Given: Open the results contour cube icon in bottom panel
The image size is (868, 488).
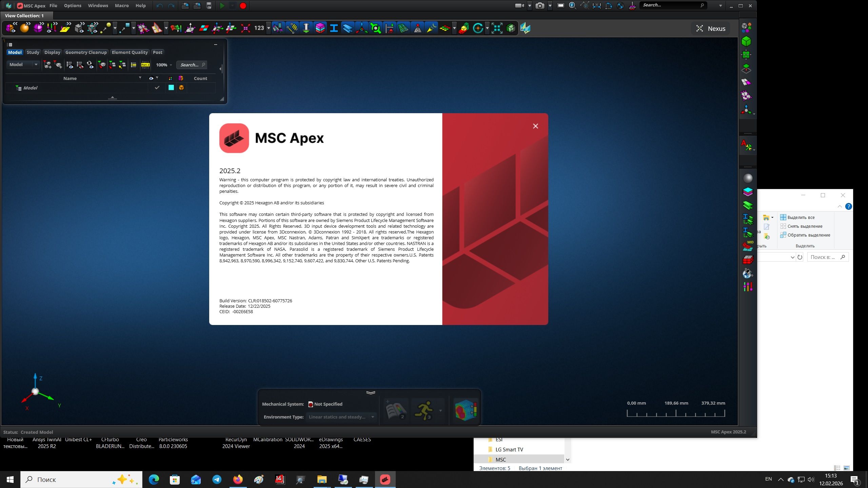Looking at the screenshot, I should (x=466, y=411).
